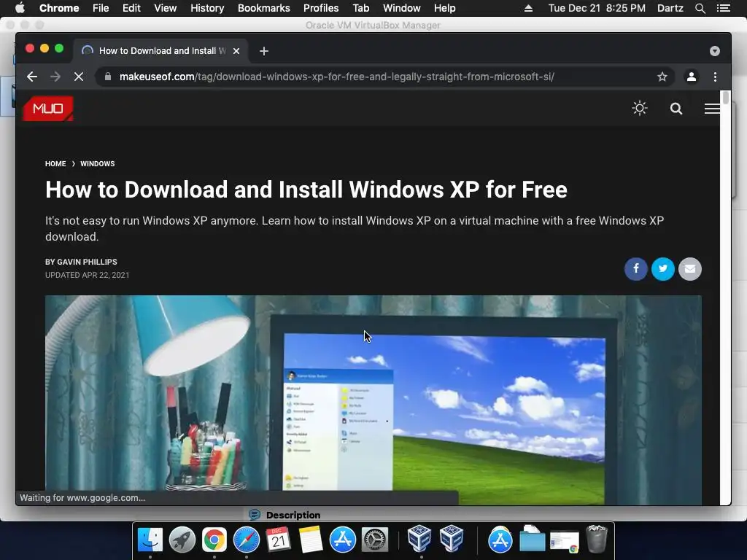
Task: Open Chrome three-dot menu
Action: [715, 77]
